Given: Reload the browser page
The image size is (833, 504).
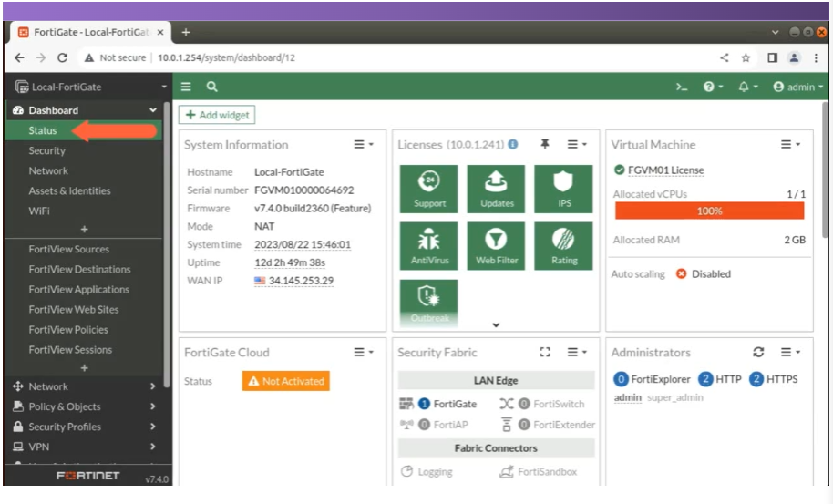Looking at the screenshot, I should pyautogui.click(x=62, y=57).
